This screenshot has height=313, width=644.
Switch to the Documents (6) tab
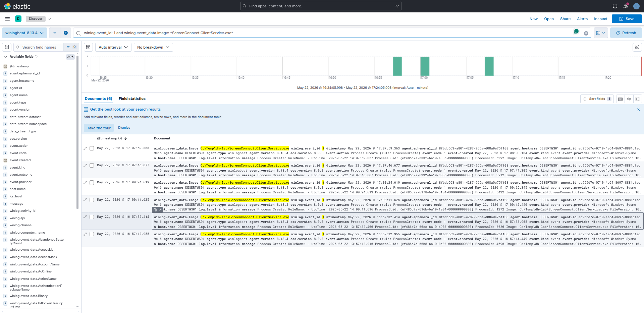coord(98,99)
